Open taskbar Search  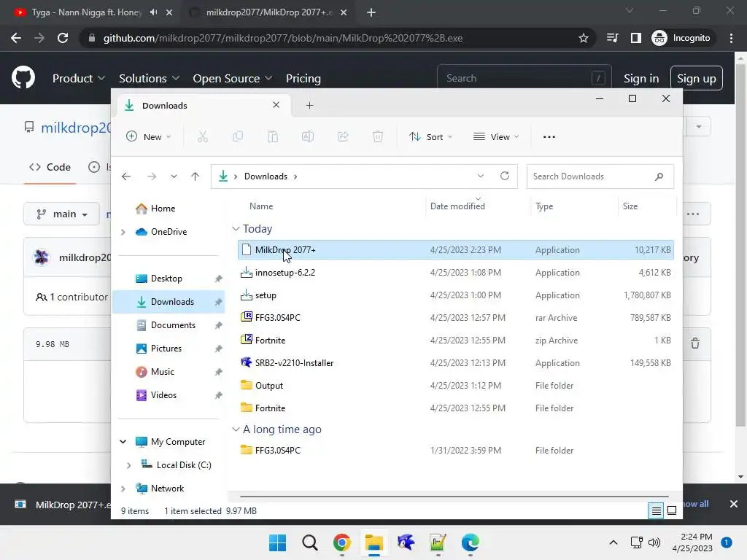tap(309, 542)
